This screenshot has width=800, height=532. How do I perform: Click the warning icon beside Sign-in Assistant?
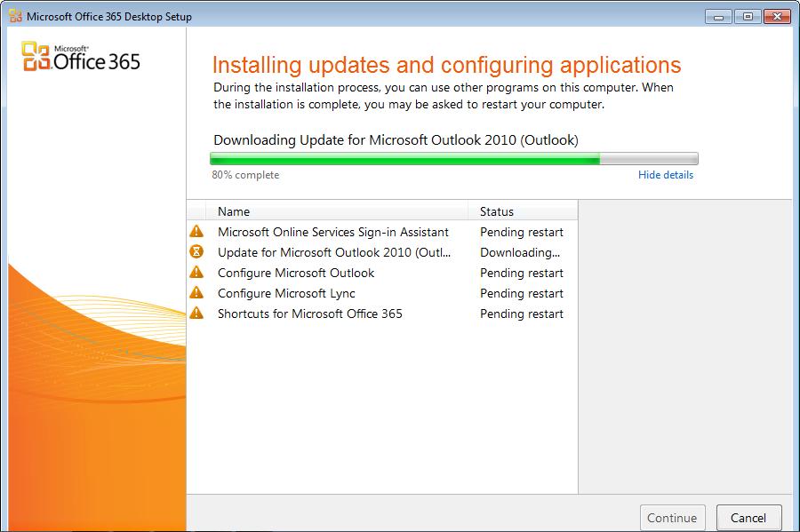tap(196, 231)
